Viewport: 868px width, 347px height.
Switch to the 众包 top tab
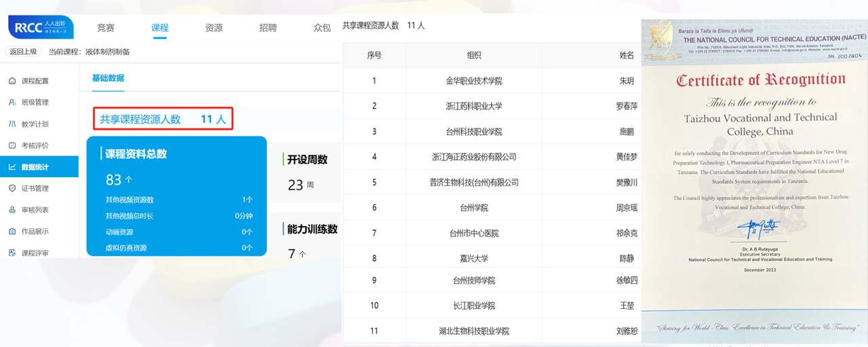pos(322,28)
